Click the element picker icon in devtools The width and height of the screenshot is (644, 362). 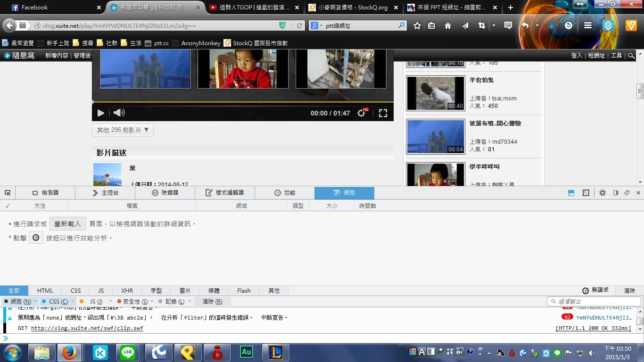[8, 193]
